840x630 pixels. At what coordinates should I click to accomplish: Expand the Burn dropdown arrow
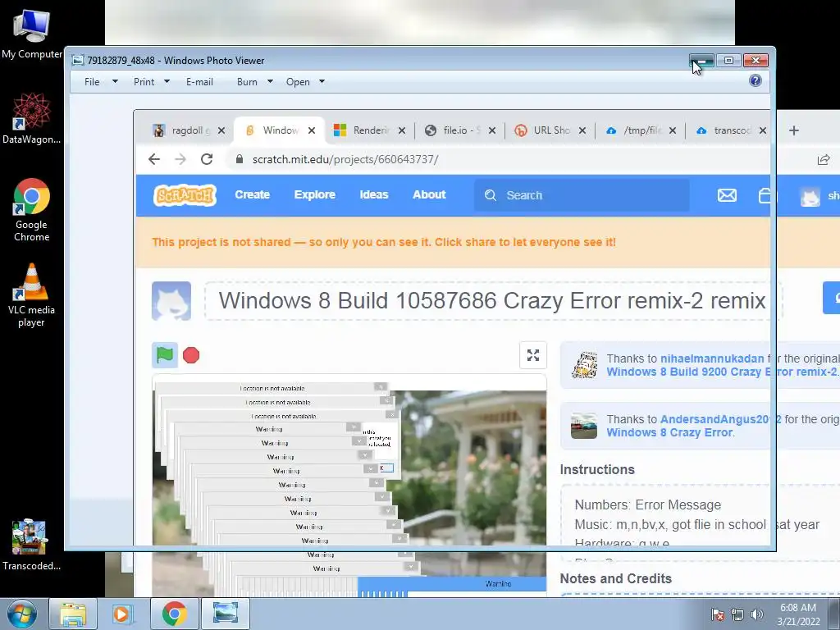coord(270,82)
